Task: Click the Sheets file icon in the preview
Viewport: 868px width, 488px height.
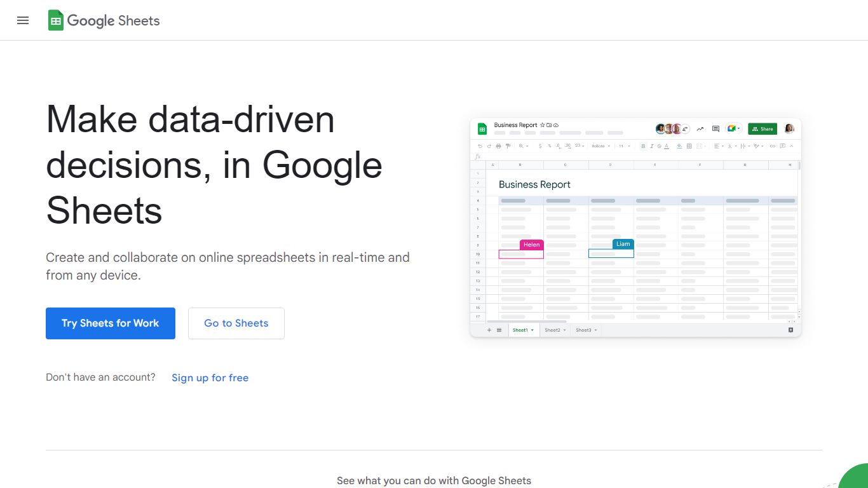Action: (482, 129)
